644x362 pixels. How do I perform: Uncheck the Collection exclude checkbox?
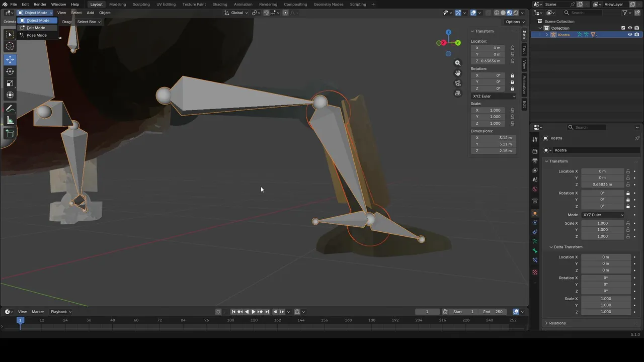pyautogui.click(x=623, y=28)
